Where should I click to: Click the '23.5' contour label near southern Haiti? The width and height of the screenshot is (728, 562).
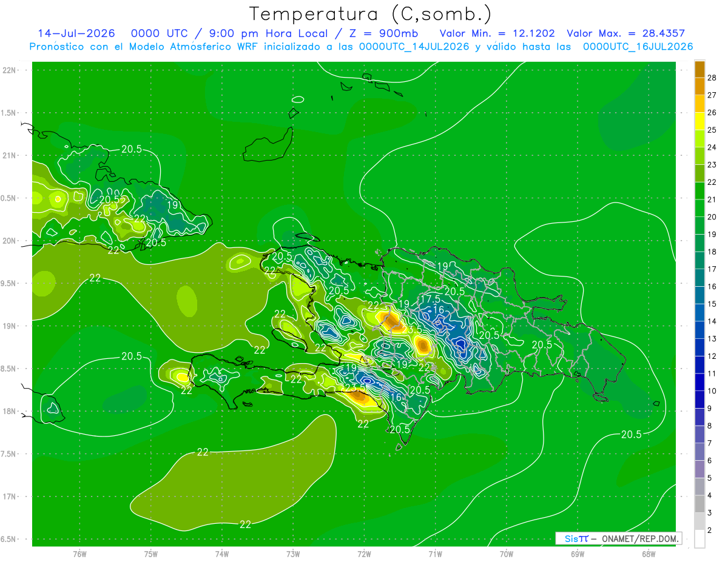pos(354,389)
